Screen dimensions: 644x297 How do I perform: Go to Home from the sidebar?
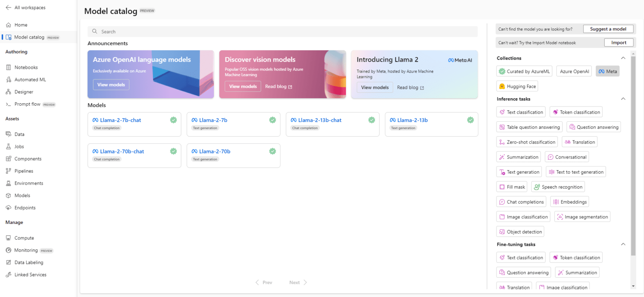[19, 25]
